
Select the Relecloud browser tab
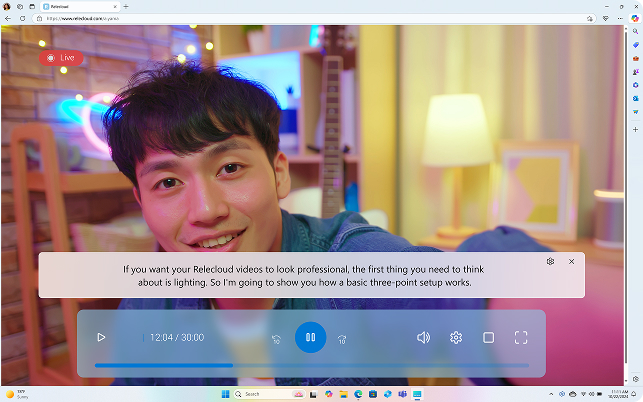[x=80, y=7]
